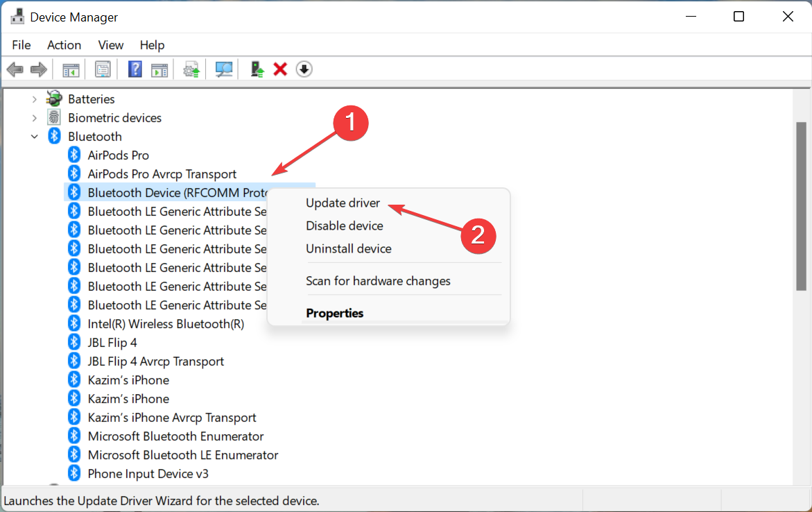Minimize the Device Manager window
This screenshot has width=812, height=512.
pos(691,17)
